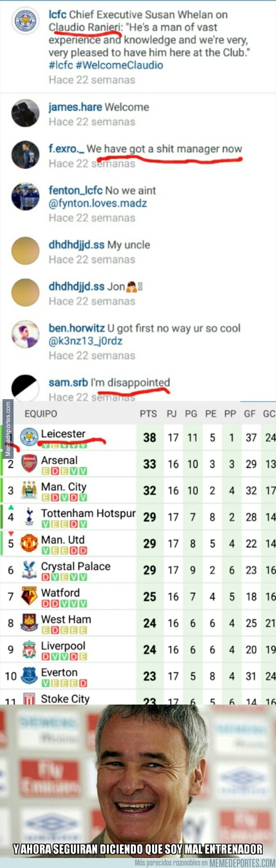Open the dhdhdjjd.ss username on My uncle
276x868 pixels.
point(76,245)
